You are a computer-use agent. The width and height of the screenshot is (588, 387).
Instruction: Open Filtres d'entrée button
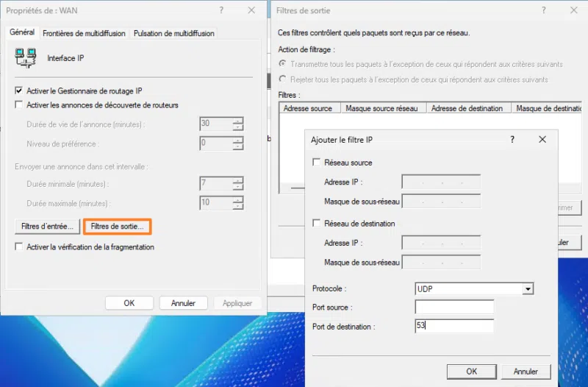[x=47, y=226]
